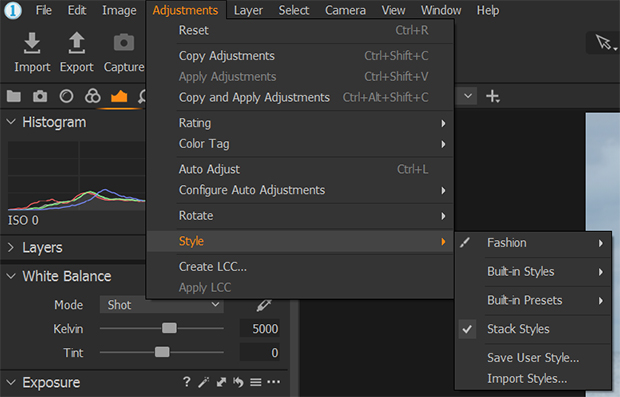Screen dimensions: 620x397
Task: Click the Export icon in the toolbar
Action: point(77,43)
